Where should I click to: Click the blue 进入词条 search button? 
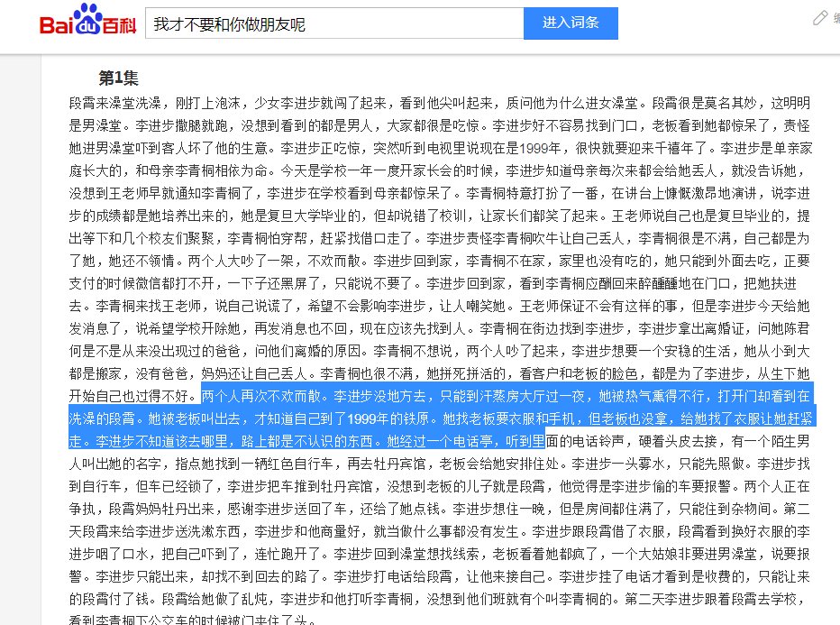571,23
